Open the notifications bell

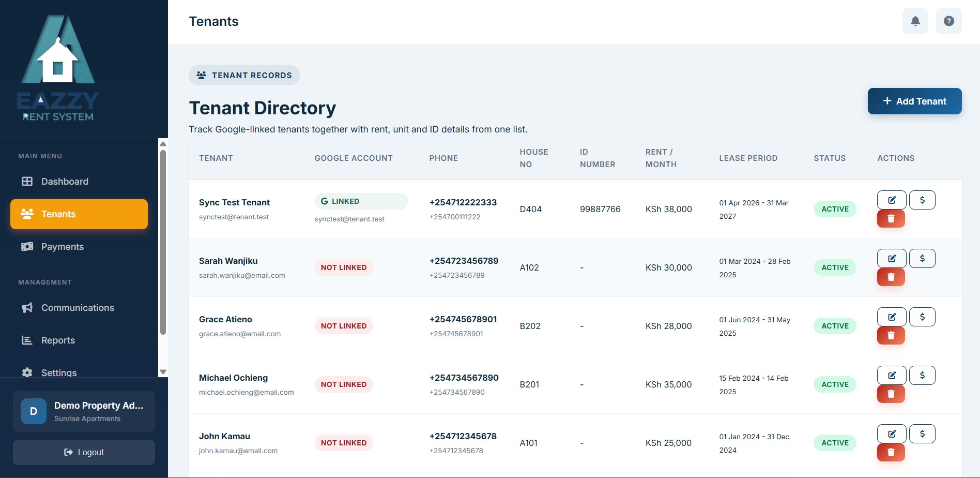pos(915,21)
